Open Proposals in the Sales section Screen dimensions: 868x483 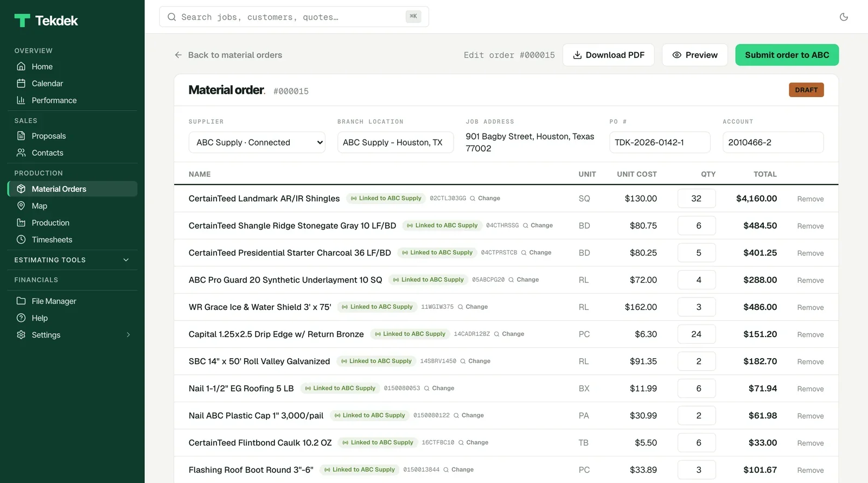pos(72,136)
